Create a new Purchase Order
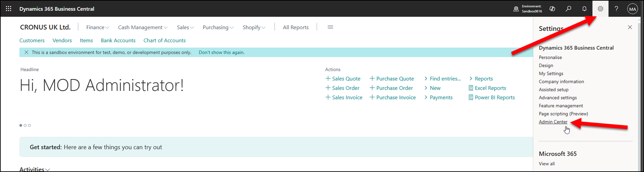Screen dimensions: 644x172 [x=391, y=88]
